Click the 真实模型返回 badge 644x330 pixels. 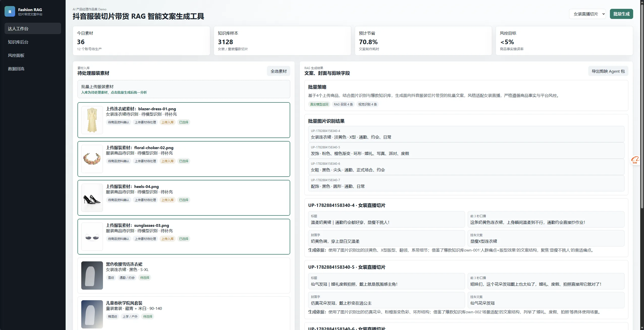pos(319,104)
